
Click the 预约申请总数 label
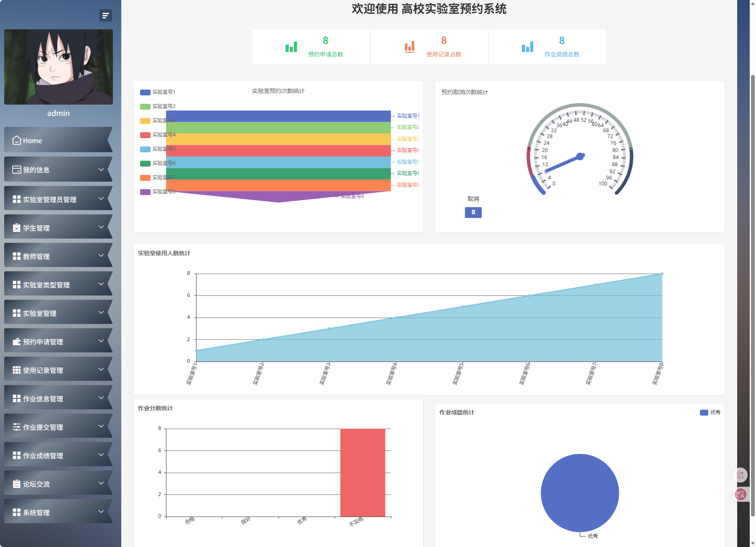326,54
